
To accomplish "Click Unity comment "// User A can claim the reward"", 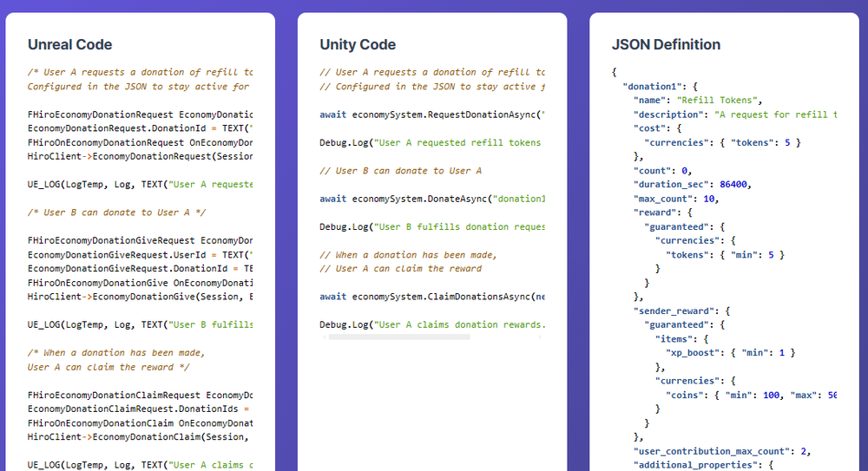I will coord(401,268).
